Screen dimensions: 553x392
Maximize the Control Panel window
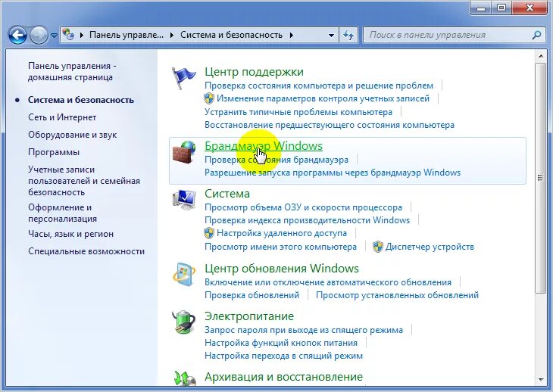(501, 8)
